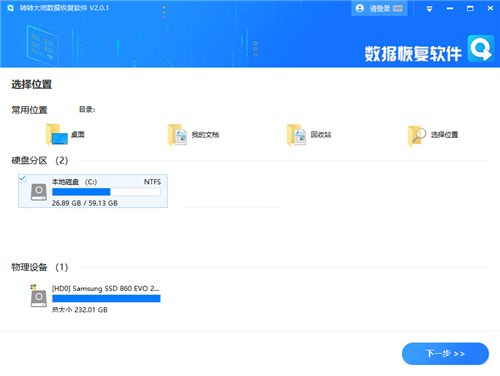Click the data recovery magnifier logo icon

click(481, 49)
